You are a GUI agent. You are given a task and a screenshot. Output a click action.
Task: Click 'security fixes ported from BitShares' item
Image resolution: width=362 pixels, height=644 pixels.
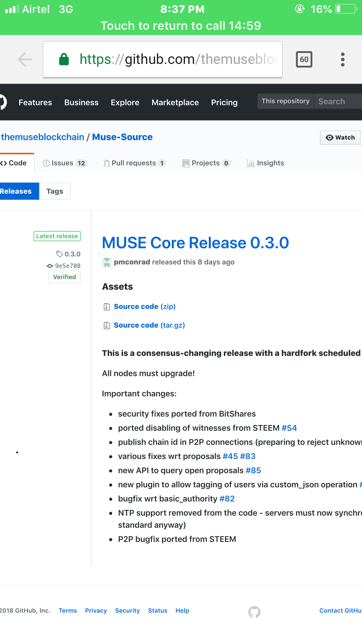tap(187, 414)
